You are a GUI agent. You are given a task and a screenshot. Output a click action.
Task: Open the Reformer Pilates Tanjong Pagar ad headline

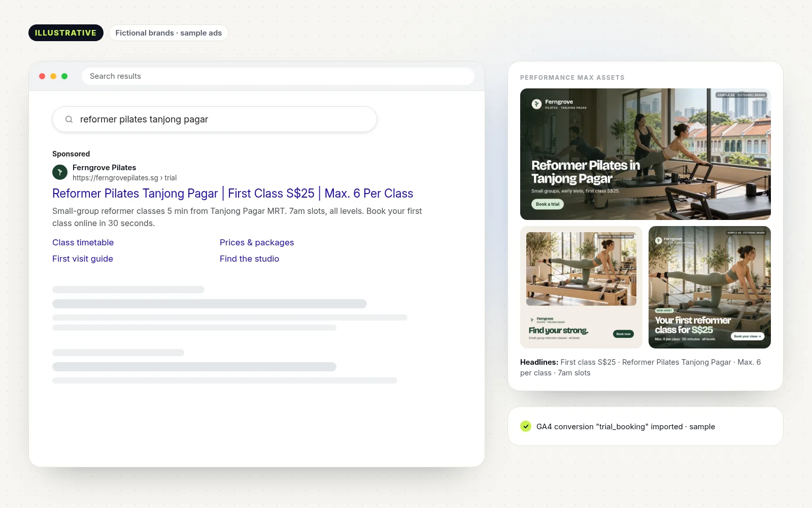pyautogui.click(x=232, y=194)
